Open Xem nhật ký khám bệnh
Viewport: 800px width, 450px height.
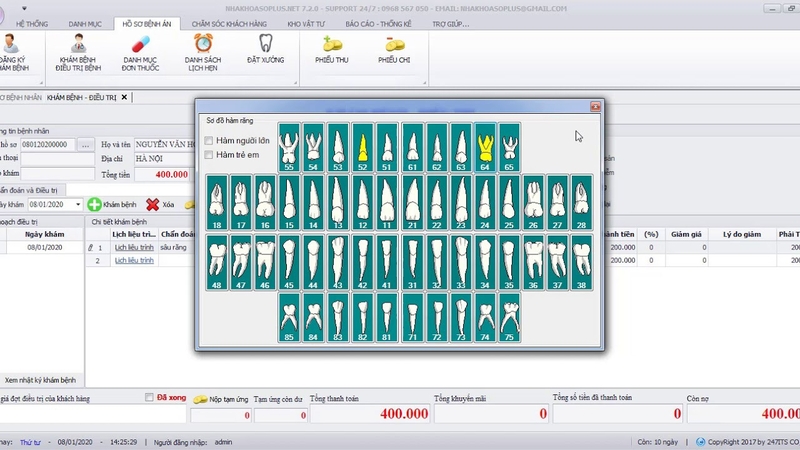(x=40, y=380)
